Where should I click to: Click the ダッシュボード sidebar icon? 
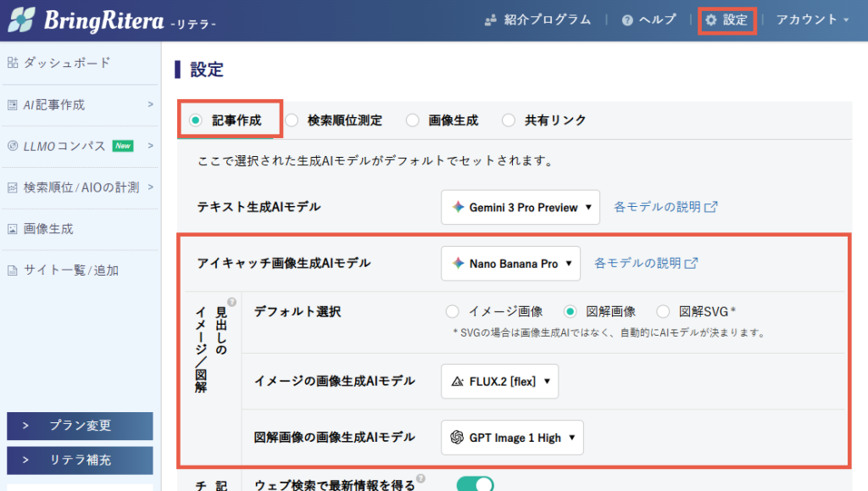click(13, 63)
